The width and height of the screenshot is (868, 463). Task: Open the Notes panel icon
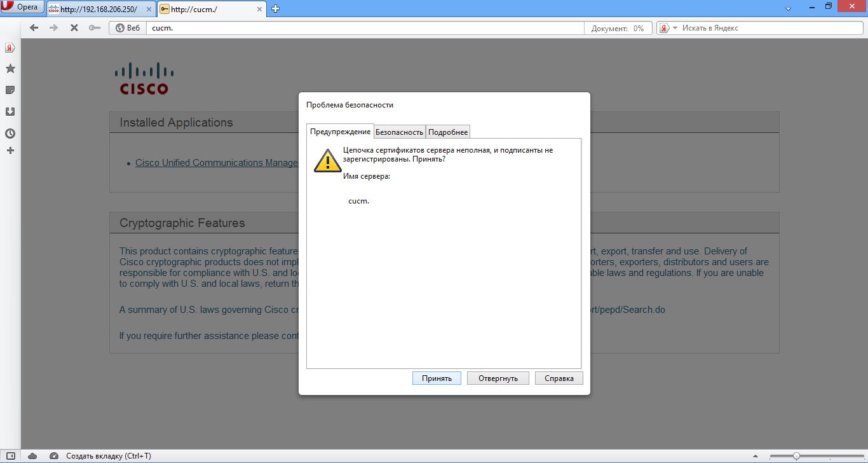point(10,90)
